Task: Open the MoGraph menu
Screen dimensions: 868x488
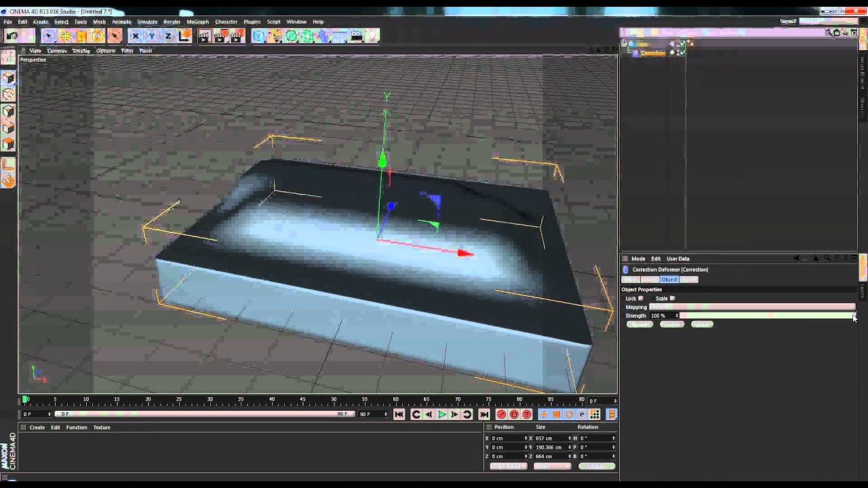Action: click(197, 22)
